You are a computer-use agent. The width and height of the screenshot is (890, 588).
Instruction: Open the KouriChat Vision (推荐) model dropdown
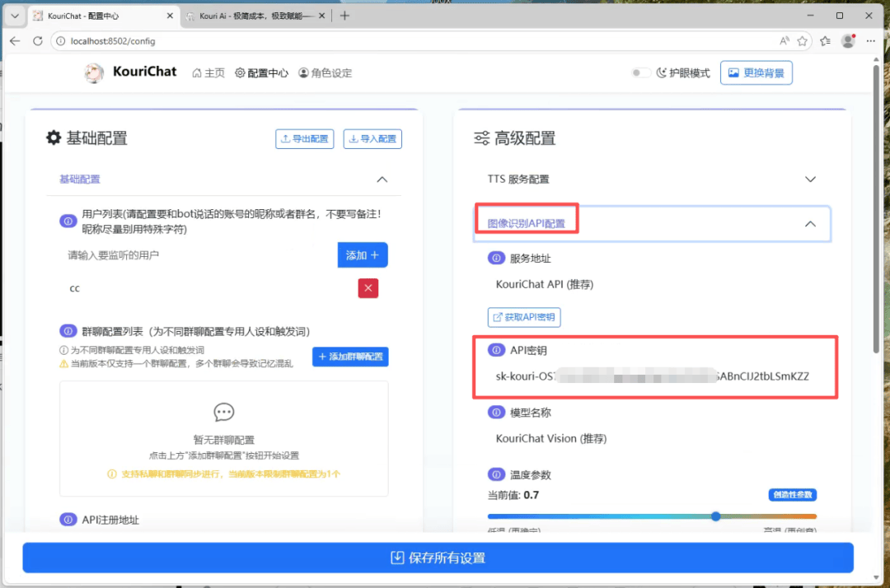click(652, 438)
